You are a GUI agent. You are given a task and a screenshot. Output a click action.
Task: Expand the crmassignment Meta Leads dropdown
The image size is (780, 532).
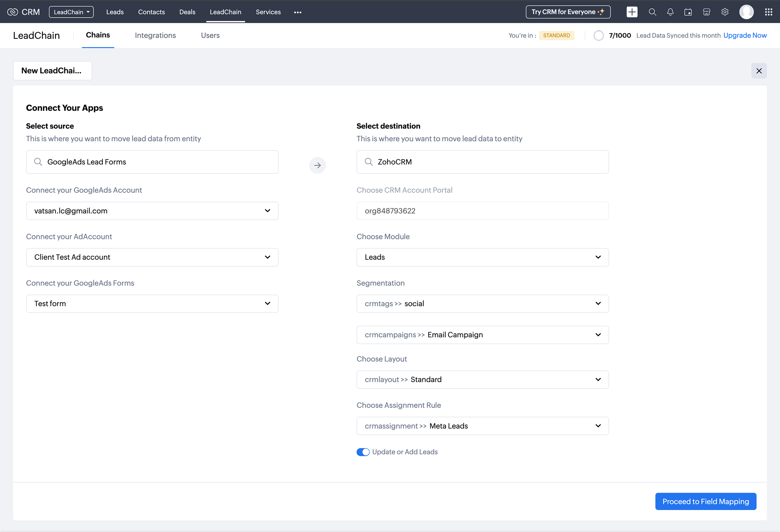pos(482,426)
